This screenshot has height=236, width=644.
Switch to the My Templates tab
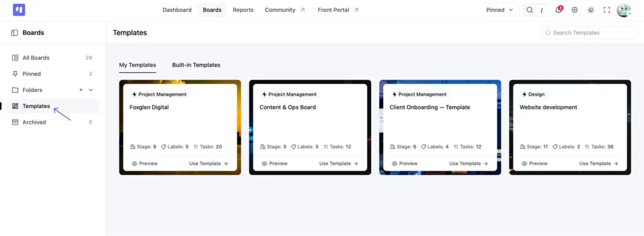[x=138, y=65]
